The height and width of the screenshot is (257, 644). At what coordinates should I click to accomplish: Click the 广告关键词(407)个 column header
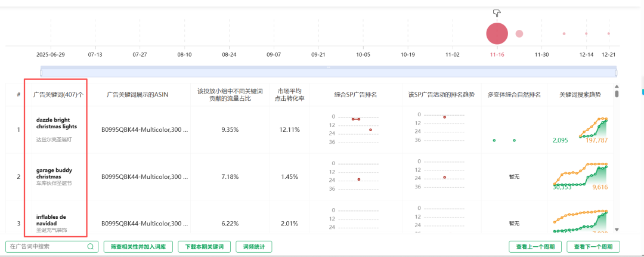[58, 94]
